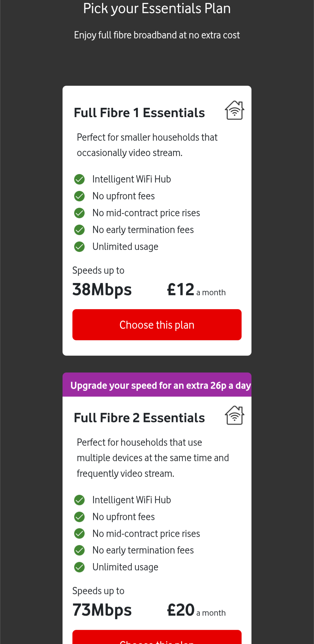Click the purple upgrade speed banner
This screenshot has height=644, width=314.
click(x=157, y=385)
